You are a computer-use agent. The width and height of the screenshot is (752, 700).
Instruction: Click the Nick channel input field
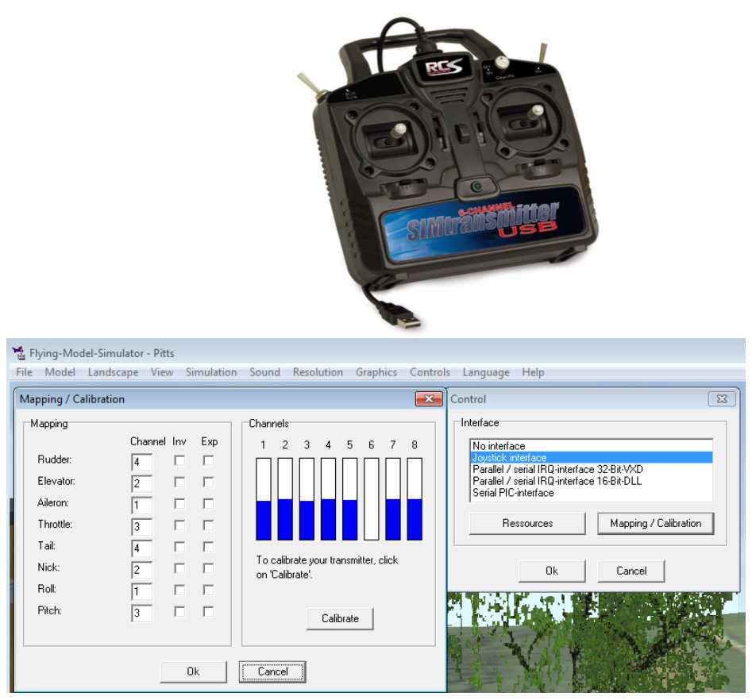point(141,570)
